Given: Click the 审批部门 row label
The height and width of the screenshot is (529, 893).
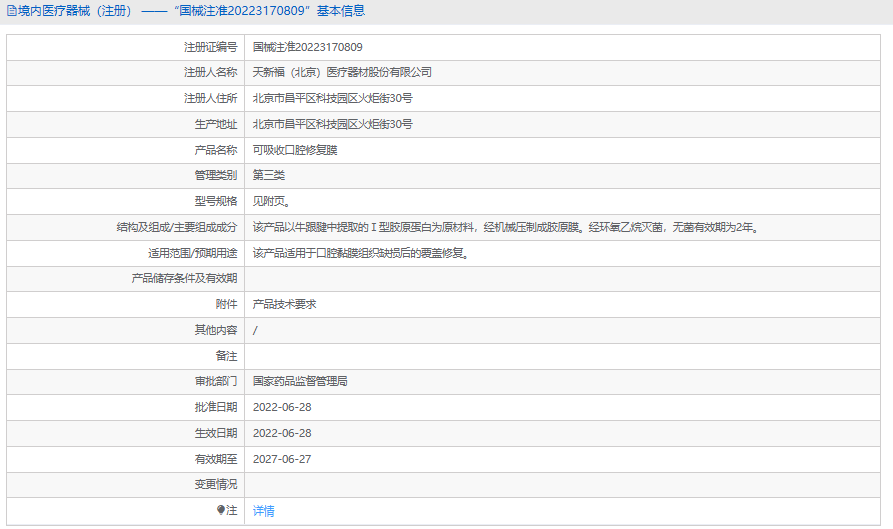Looking at the screenshot, I should [x=216, y=381].
